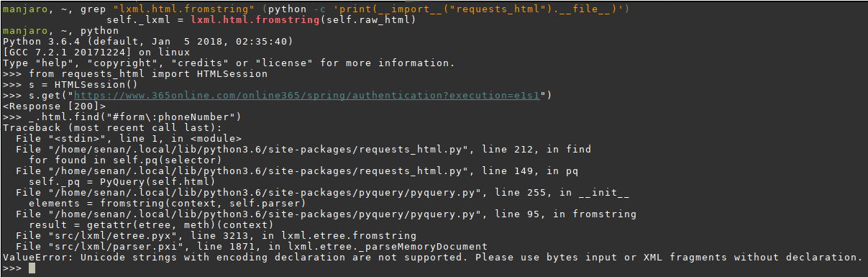Click the 'from requests_html import HTMLSession' line
The image size is (868, 277).
pos(148,73)
